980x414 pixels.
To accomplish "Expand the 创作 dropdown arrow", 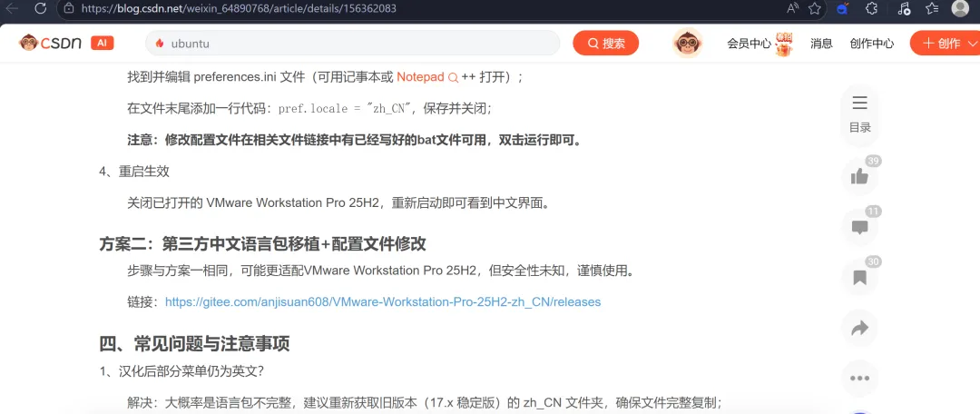I will coord(971,44).
